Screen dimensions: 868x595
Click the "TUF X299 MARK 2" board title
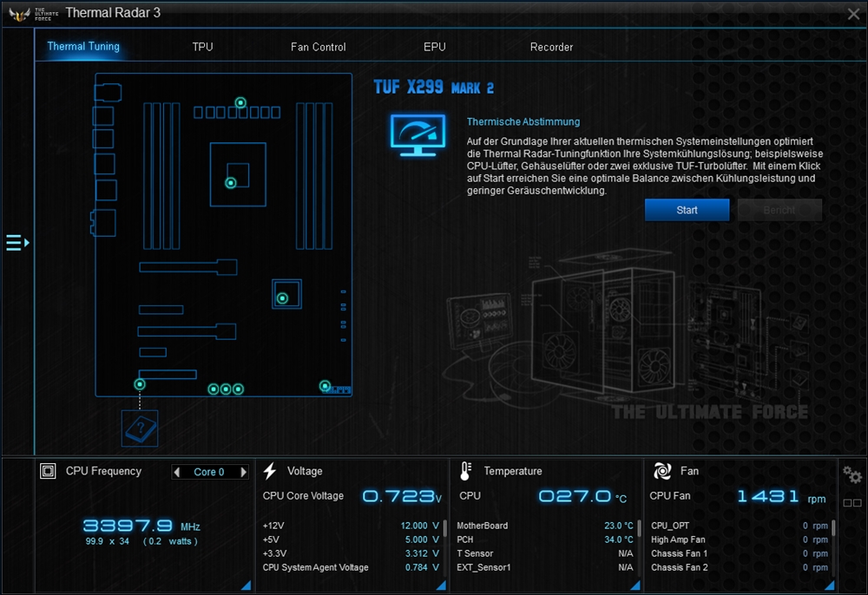[x=433, y=88]
